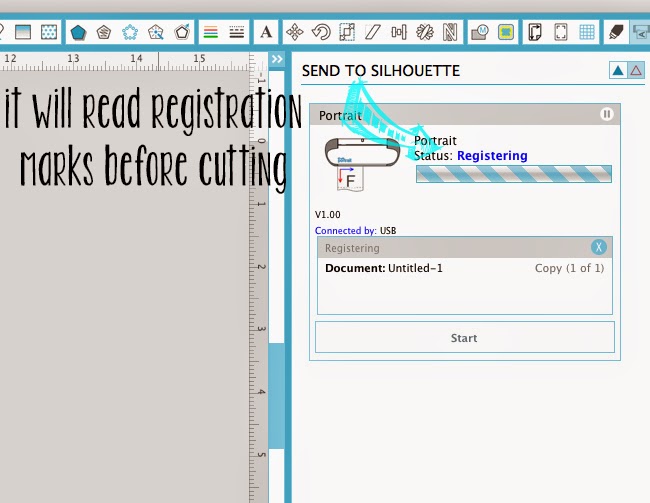The height and width of the screenshot is (503, 650).
Task: Click the Send to Silhouette toolbar icon
Action: coord(640,32)
